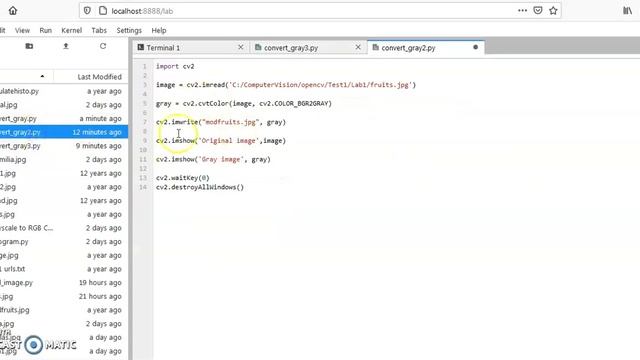Open the Tabs menu
640x360 pixels.
99,30
